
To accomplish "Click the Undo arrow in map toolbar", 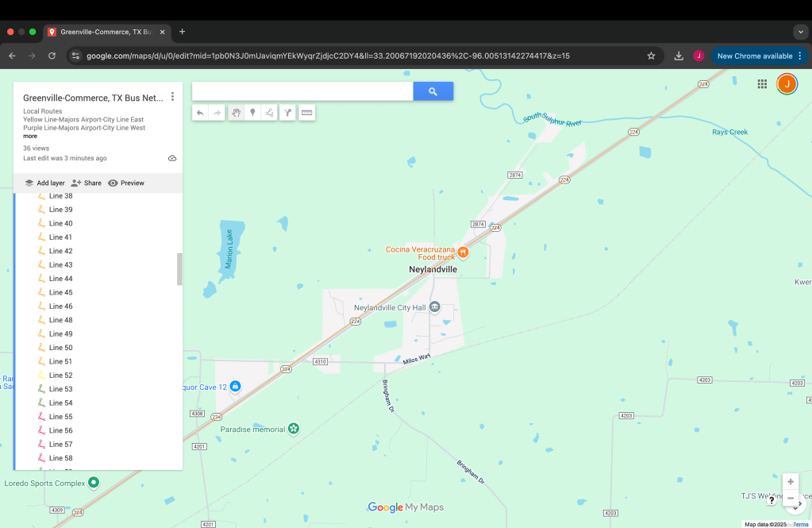I will click(x=200, y=114).
